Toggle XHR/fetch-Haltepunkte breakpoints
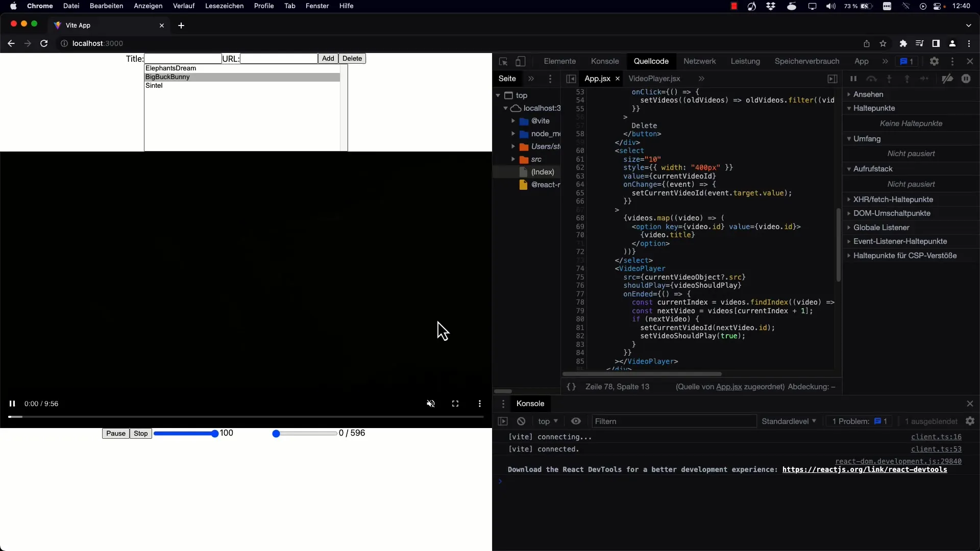This screenshot has height=551, width=980. (x=849, y=199)
